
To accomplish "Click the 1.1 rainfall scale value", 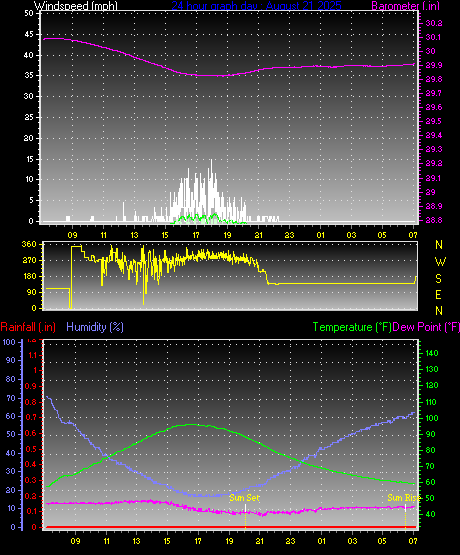I will (x=33, y=355).
